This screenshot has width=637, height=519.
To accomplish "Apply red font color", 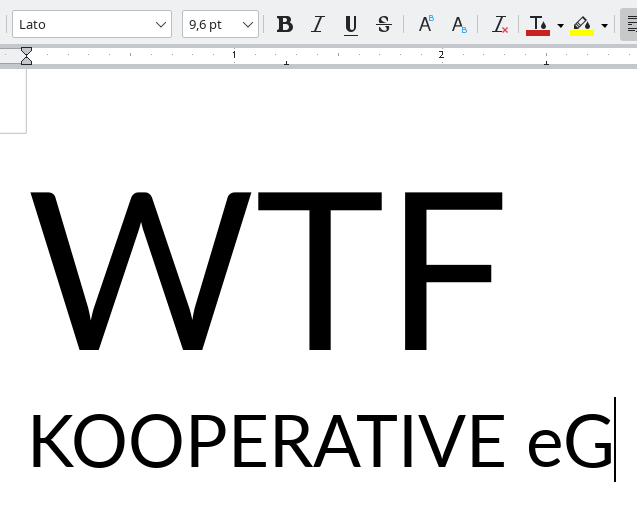I will [538, 25].
